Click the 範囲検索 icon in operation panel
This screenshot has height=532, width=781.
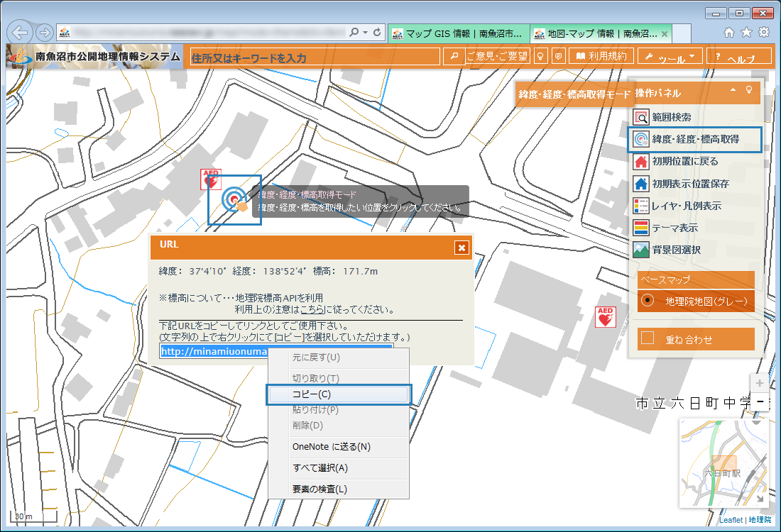[x=641, y=117]
